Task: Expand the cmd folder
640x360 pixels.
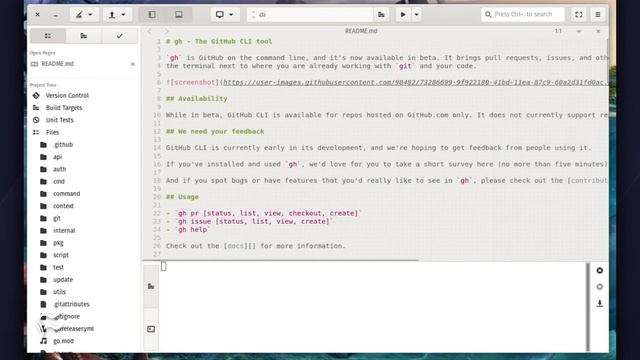Action: point(59,181)
